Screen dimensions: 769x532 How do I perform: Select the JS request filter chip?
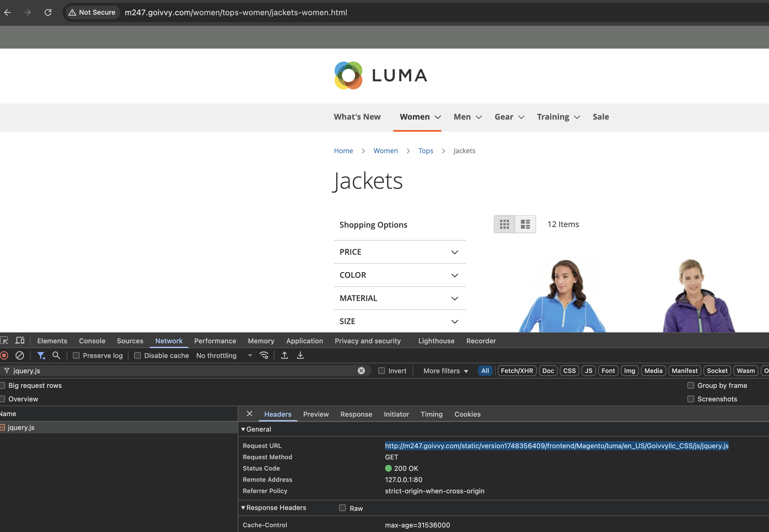[x=589, y=371]
